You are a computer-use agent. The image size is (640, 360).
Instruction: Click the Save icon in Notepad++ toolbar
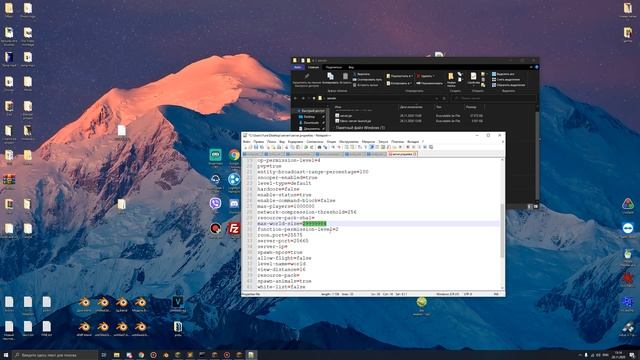256,147
